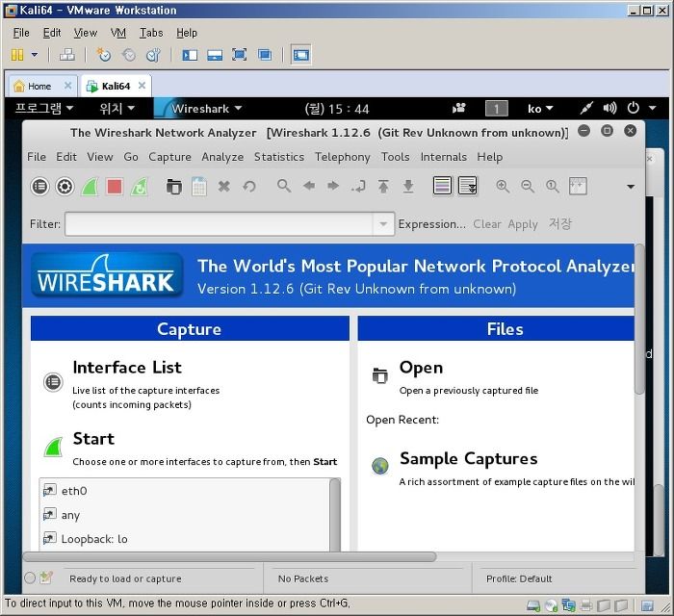The width and height of the screenshot is (674, 616).
Task: Stop the running capture with the red square
Action: [115, 187]
